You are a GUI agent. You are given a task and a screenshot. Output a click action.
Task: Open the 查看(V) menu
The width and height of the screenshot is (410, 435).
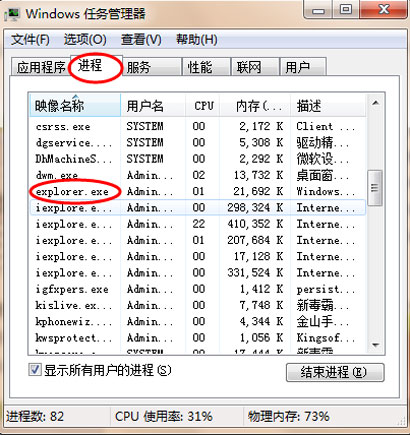tap(141, 40)
